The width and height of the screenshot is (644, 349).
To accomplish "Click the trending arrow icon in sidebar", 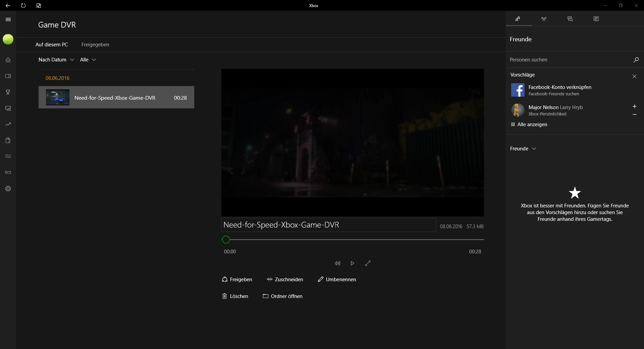I will coord(8,124).
